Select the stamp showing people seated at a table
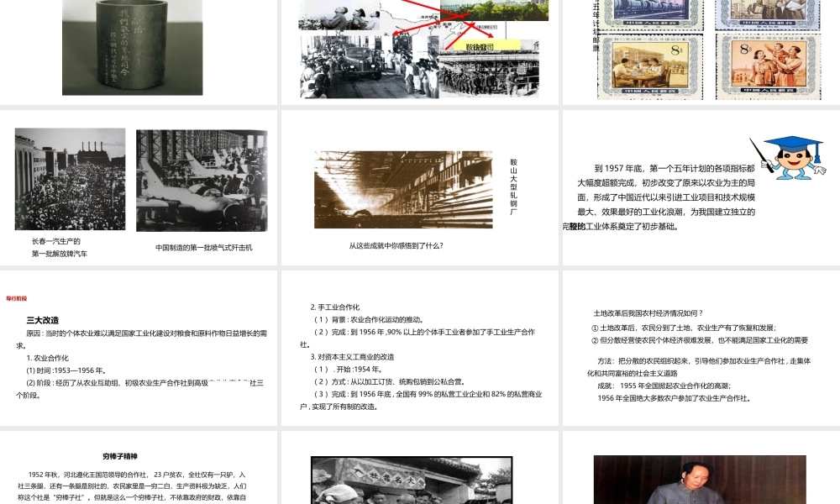Image resolution: width=840 pixels, height=504 pixels. pyautogui.click(x=650, y=67)
